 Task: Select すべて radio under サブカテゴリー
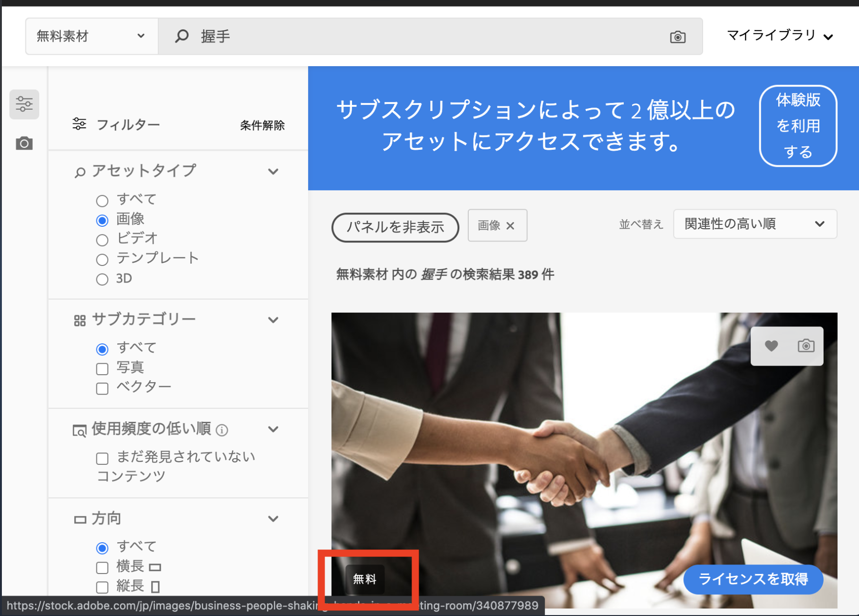[x=102, y=349]
